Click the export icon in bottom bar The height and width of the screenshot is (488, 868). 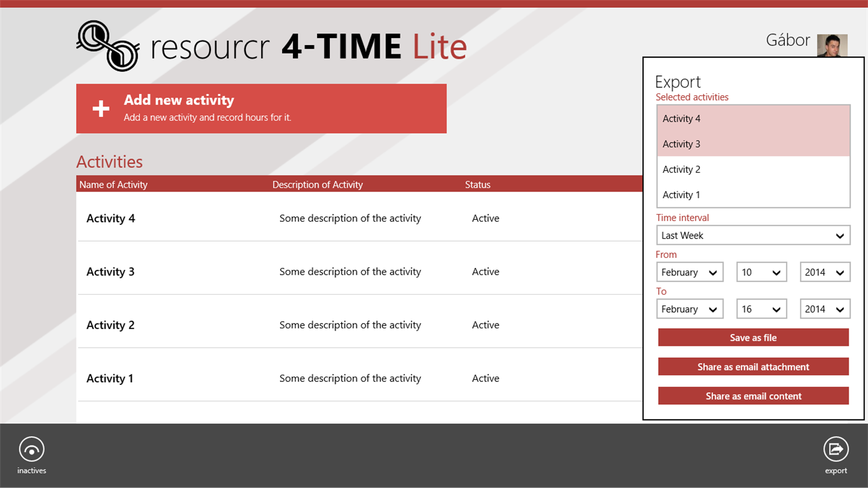click(x=836, y=449)
